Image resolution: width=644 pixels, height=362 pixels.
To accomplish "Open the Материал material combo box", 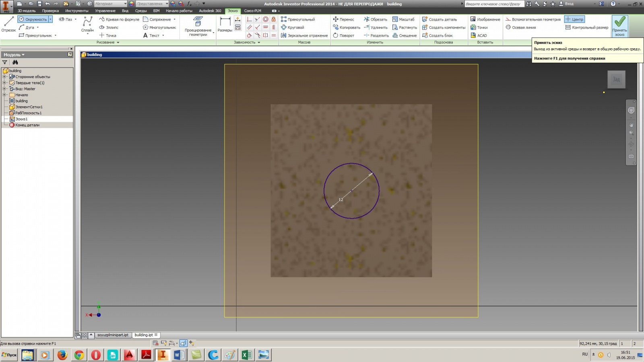I will tap(111, 4).
